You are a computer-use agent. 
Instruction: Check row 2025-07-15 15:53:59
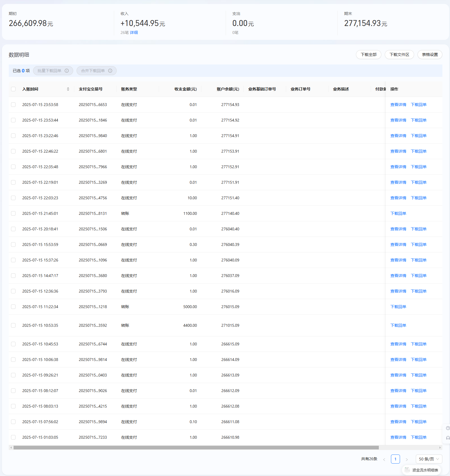(x=13, y=245)
